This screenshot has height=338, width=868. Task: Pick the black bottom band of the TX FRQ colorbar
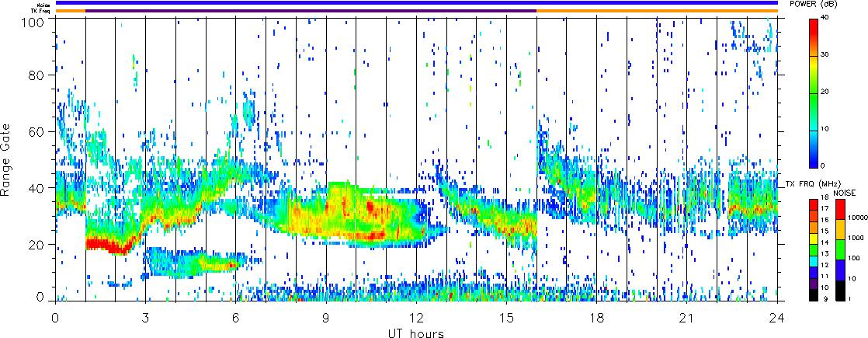coord(813,295)
